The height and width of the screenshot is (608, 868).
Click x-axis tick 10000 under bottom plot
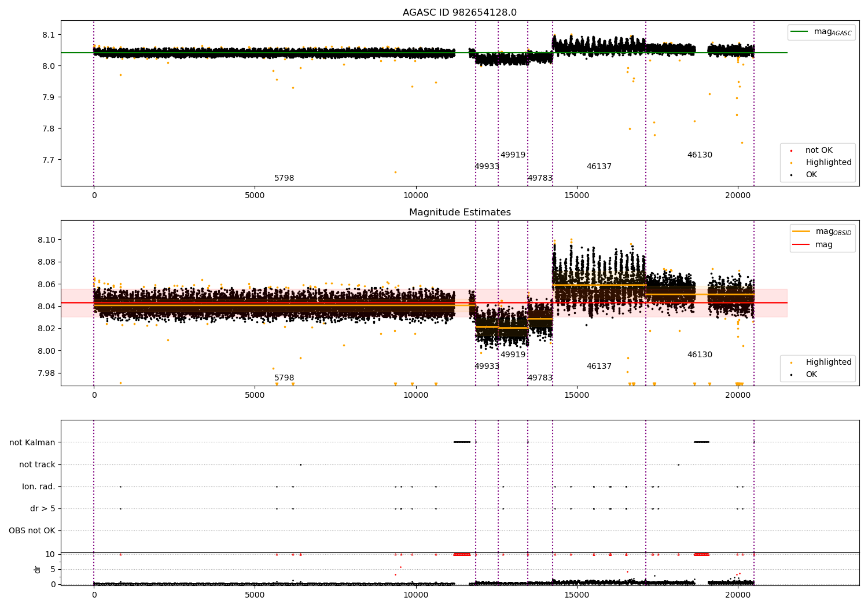click(x=415, y=595)
